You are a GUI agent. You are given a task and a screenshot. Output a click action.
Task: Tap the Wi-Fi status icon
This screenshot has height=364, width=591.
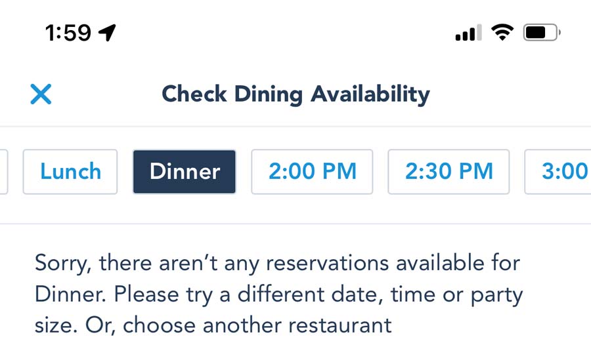point(502,32)
